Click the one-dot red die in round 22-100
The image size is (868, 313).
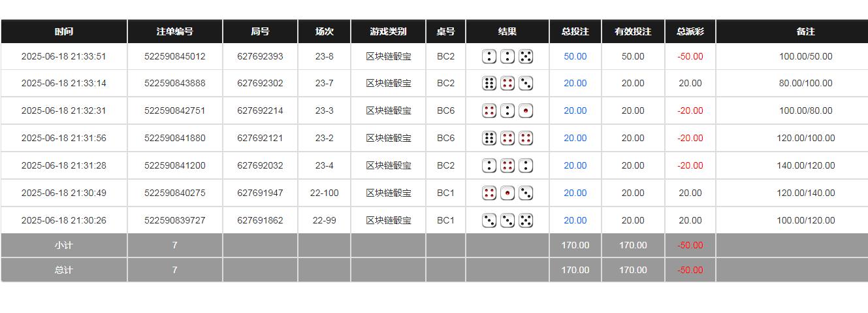pyautogui.click(x=507, y=193)
